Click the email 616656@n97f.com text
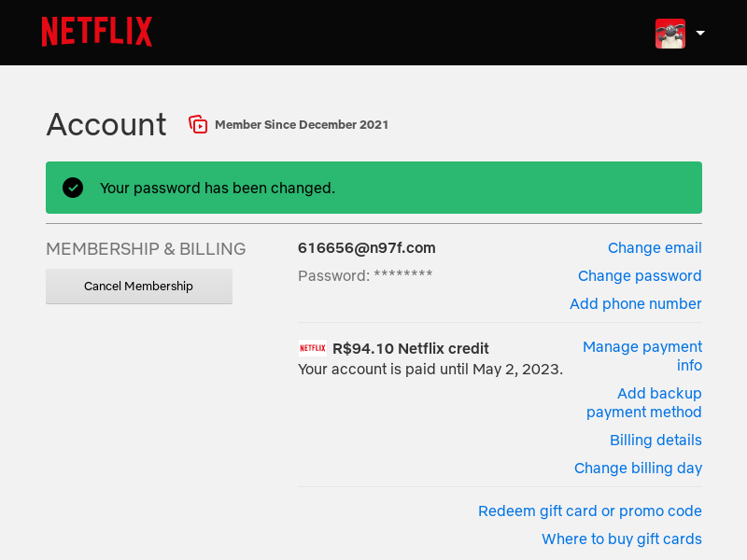This screenshot has height=560, width=747. pyautogui.click(x=366, y=248)
